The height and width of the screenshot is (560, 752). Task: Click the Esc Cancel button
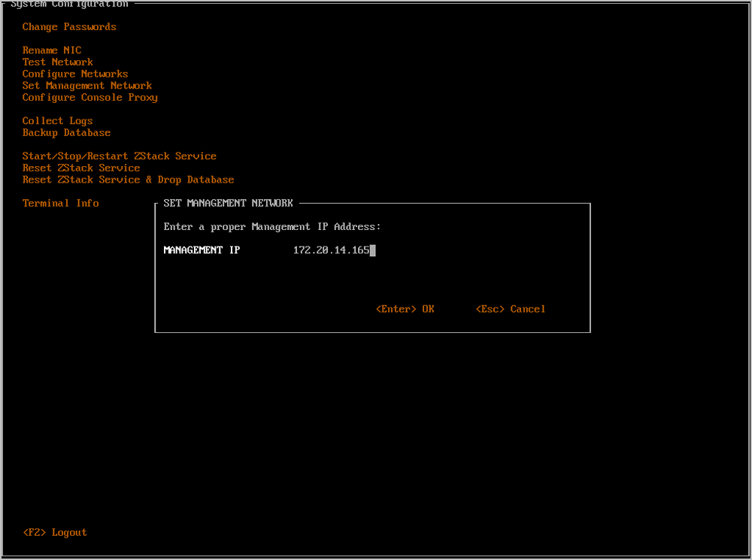click(x=511, y=309)
